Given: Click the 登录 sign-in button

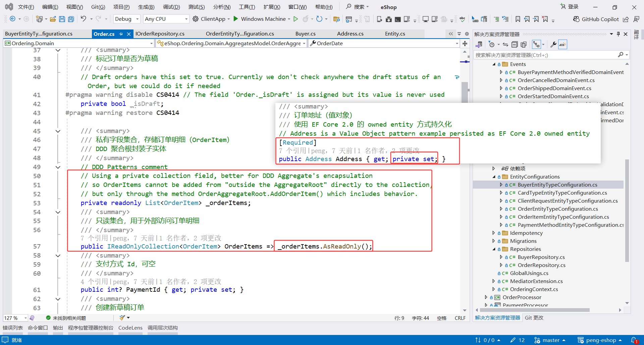Looking at the screenshot, I should [x=570, y=7].
